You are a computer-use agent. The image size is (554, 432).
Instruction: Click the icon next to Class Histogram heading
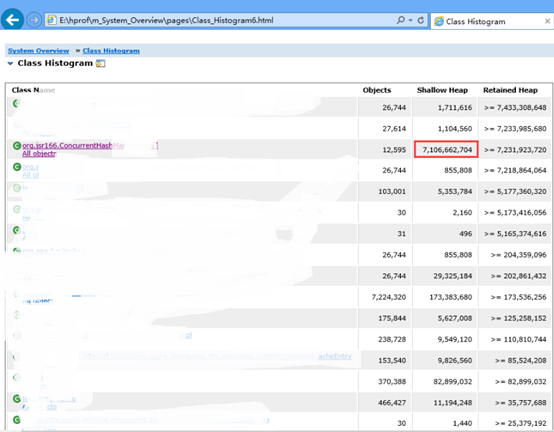101,64
